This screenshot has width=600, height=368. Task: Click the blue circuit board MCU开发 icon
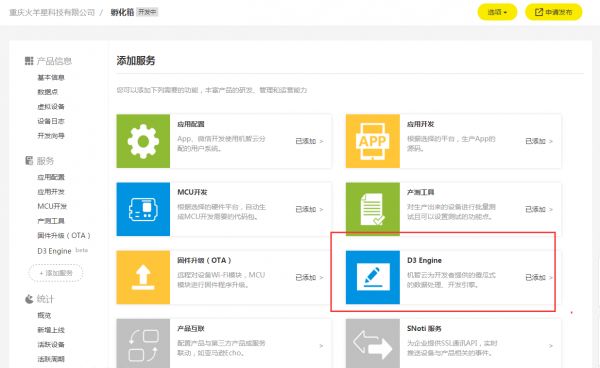point(143,209)
